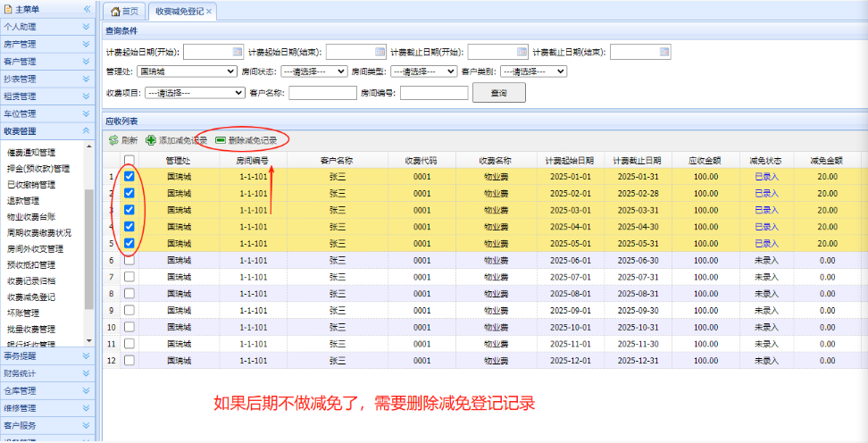Open the 房间状态 dropdown
868x443 pixels.
313,71
